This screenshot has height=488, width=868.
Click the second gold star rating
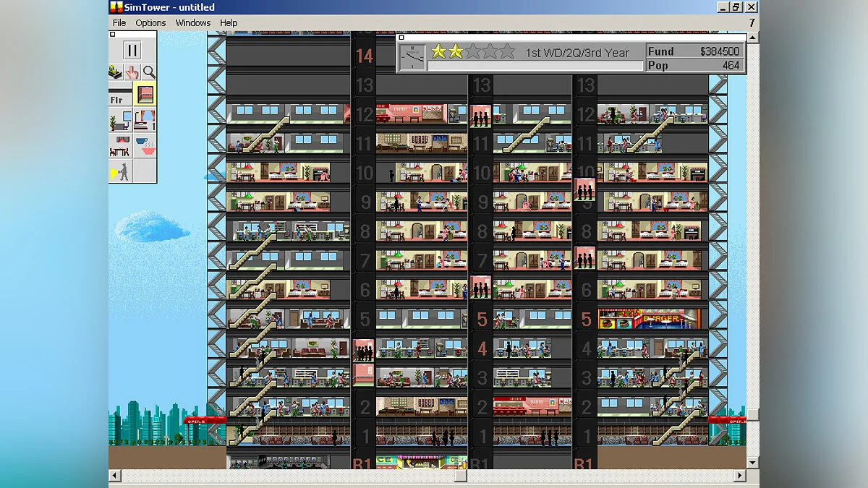pyautogui.click(x=455, y=51)
